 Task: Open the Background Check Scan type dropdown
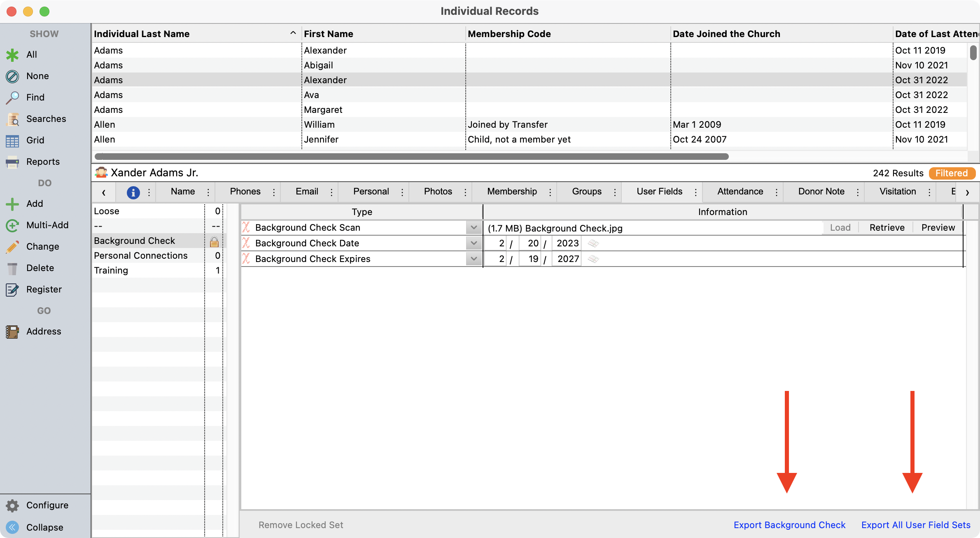474,227
